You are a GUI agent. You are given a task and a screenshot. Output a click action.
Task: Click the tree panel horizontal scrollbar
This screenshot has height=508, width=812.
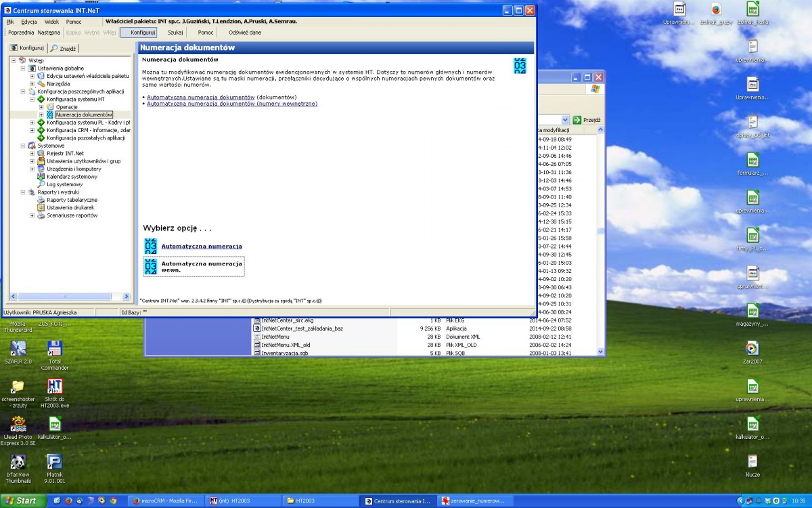[70, 297]
